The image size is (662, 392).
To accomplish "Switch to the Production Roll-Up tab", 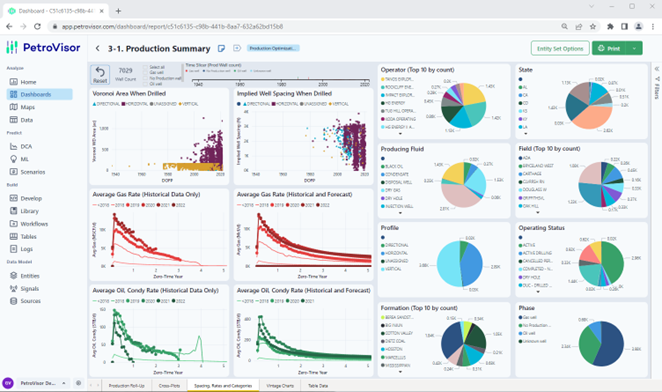I will pos(126,386).
